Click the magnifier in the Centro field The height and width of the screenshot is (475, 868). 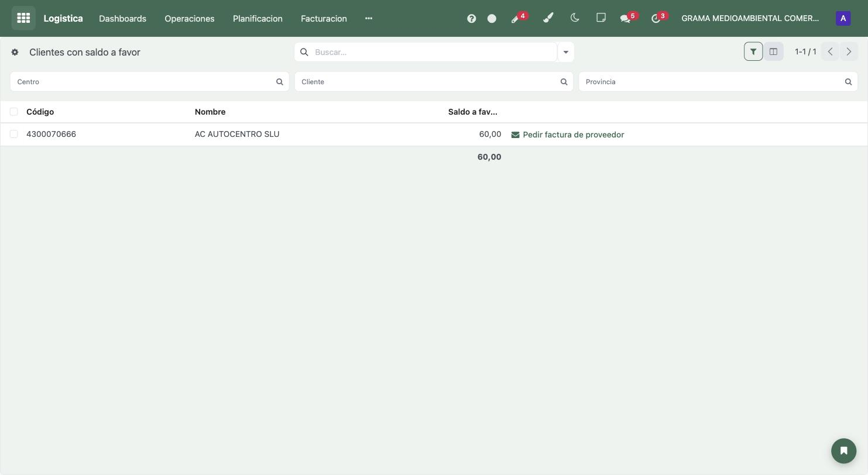point(280,82)
